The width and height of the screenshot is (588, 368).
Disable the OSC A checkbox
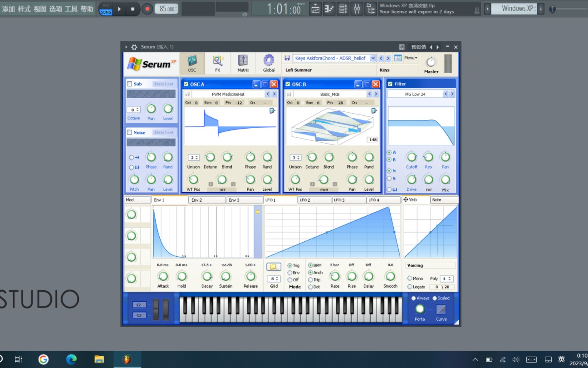point(186,84)
